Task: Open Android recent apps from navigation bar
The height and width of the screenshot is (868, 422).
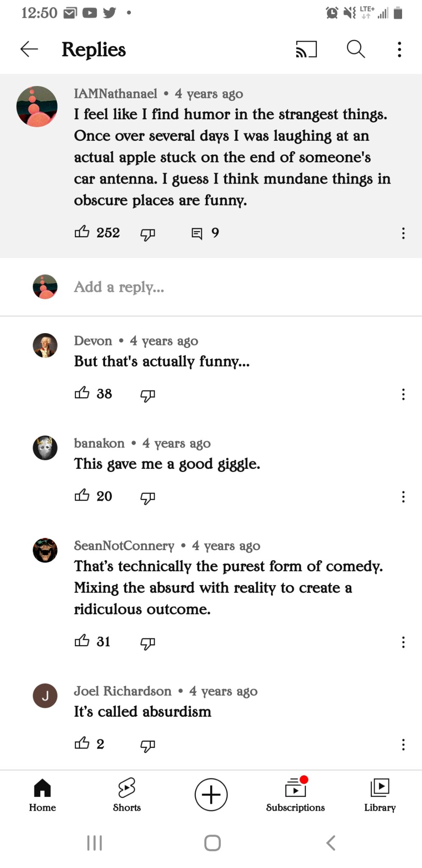Action: click(x=94, y=843)
